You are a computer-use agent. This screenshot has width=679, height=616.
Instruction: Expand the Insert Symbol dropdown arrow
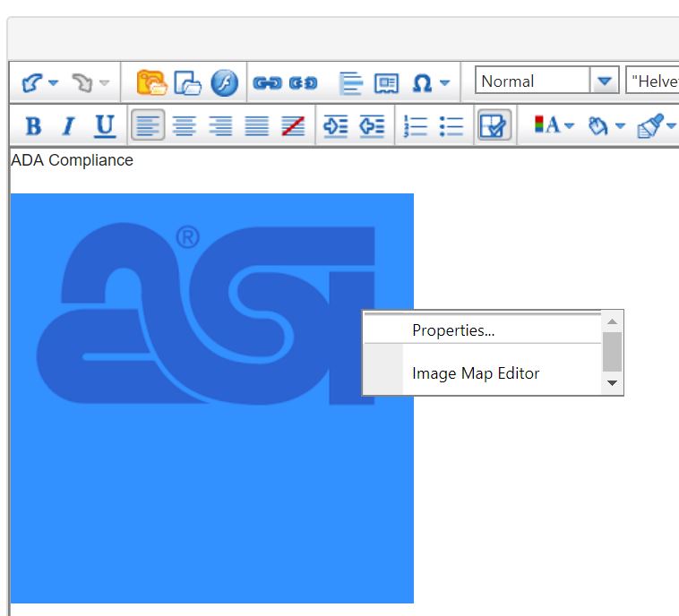click(x=444, y=82)
